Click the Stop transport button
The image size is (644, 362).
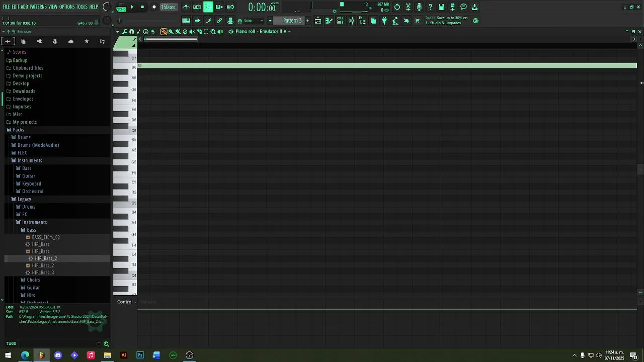tap(142, 7)
